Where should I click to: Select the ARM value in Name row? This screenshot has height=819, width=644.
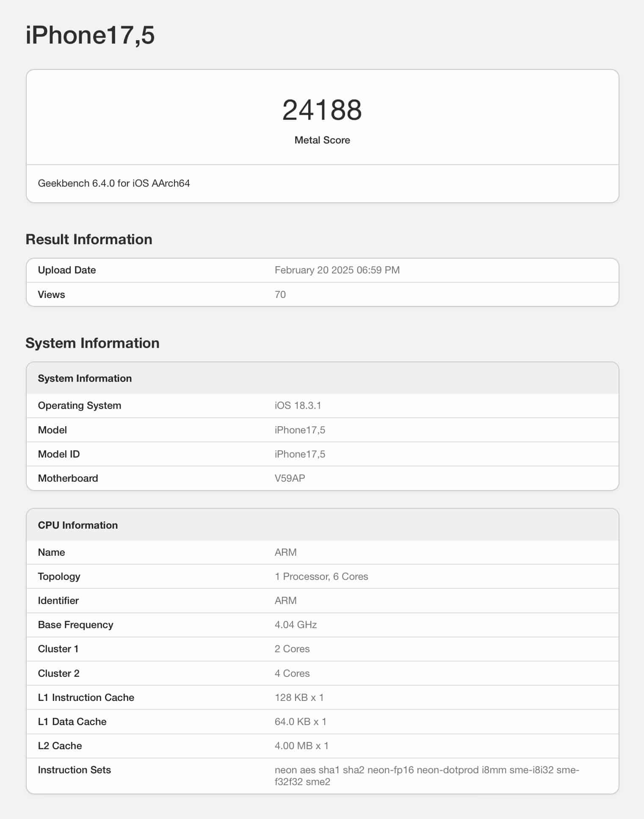(285, 552)
